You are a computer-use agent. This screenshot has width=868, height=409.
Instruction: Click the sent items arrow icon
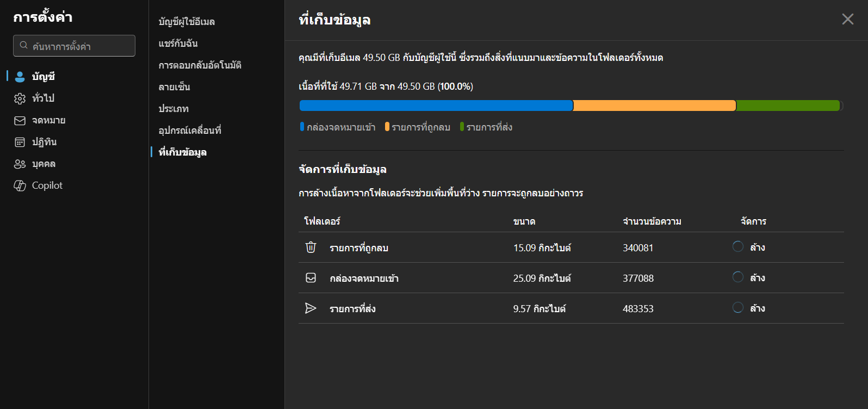[311, 308]
